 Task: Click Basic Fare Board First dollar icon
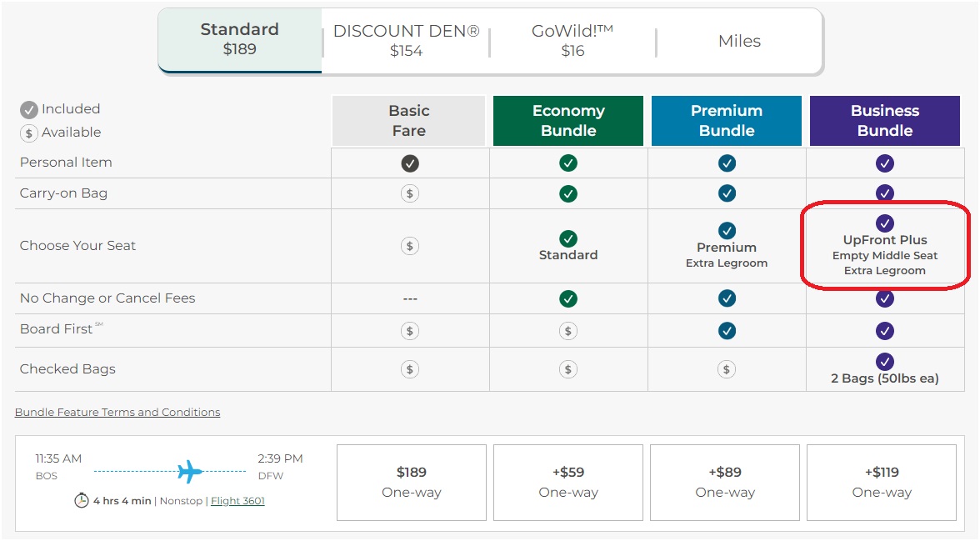(x=409, y=331)
